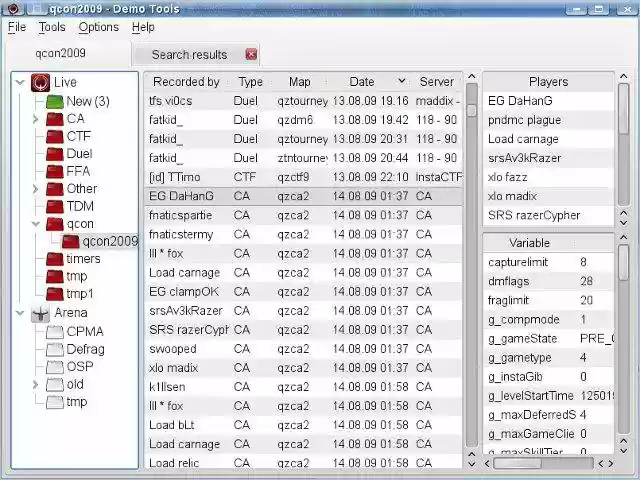Select the EG clampOK demo row
The width and height of the screenshot is (640, 480).
tap(304, 291)
